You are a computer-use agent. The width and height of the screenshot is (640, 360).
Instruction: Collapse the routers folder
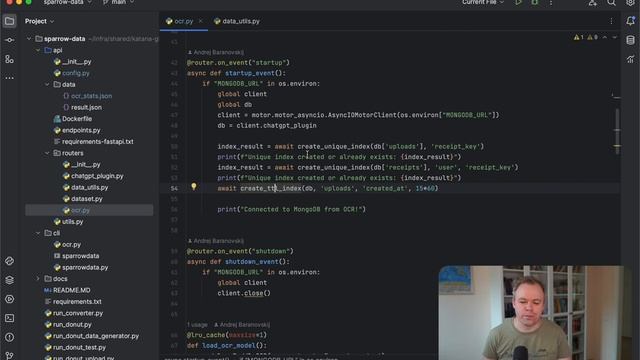(x=47, y=153)
